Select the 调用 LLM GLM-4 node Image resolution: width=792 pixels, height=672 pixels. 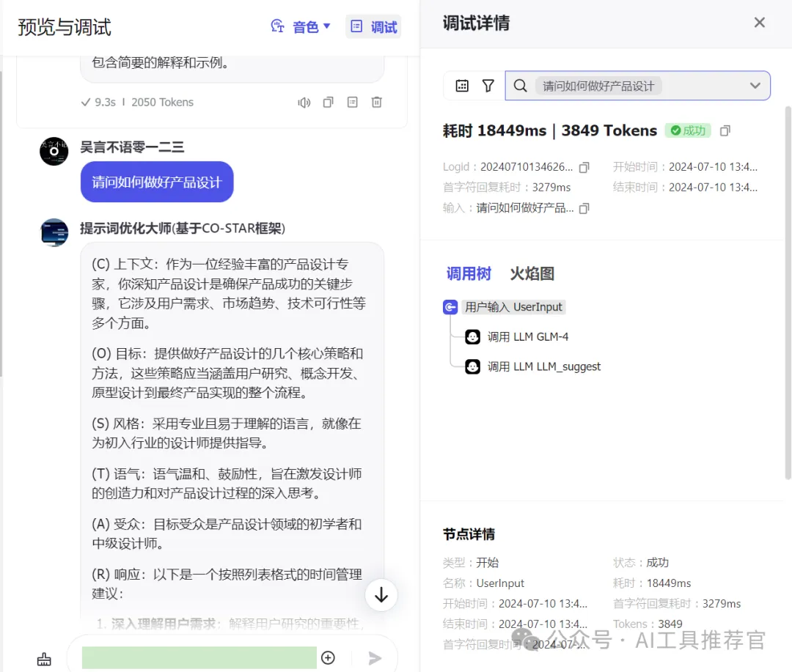(527, 337)
